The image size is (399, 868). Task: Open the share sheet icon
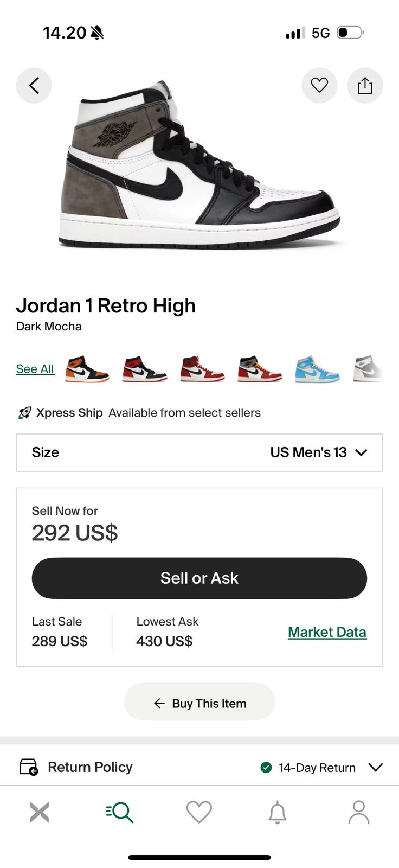click(365, 86)
